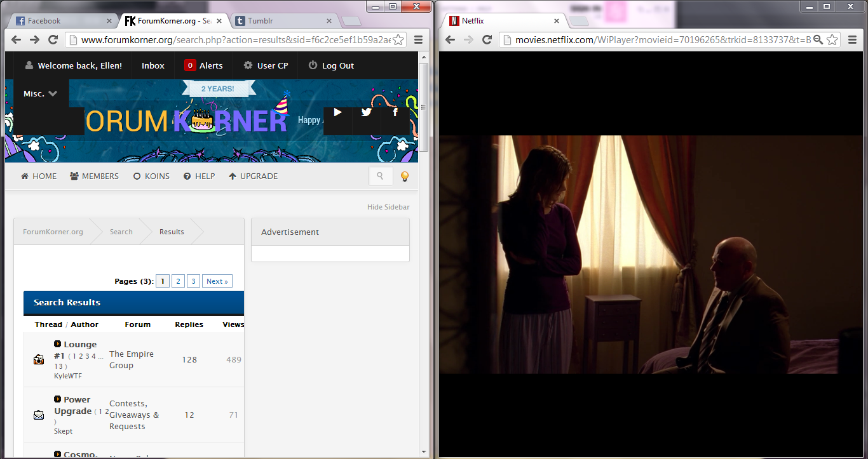Go to results page 3
Image resolution: width=868 pixels, height=459 pixels.
[193, 281]
